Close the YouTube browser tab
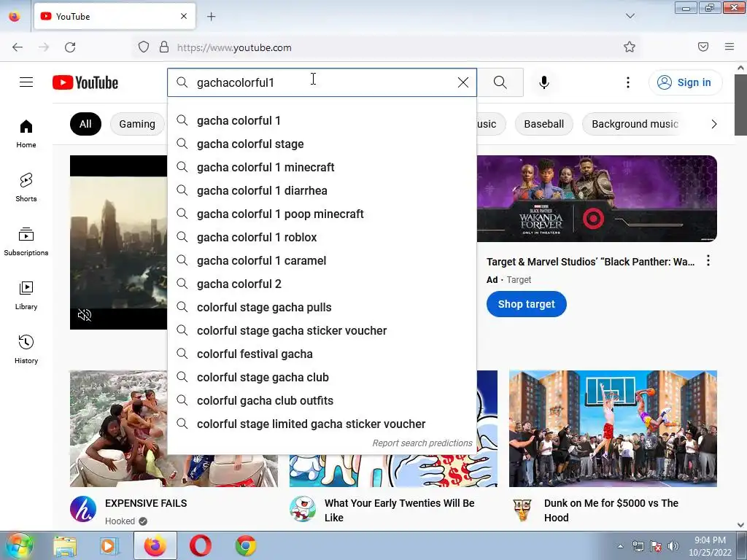Image resolution: width=747 pixels, height=560 pixels. [x=184, y=16]
